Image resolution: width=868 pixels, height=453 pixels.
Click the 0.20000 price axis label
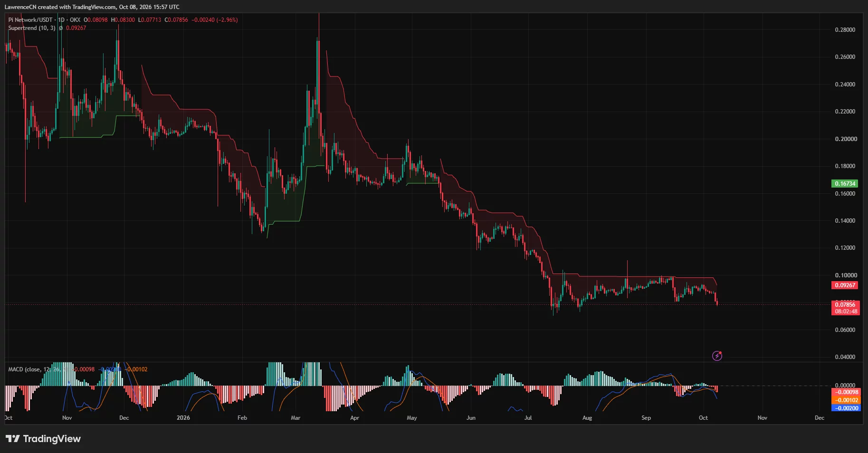click(845, 139)
